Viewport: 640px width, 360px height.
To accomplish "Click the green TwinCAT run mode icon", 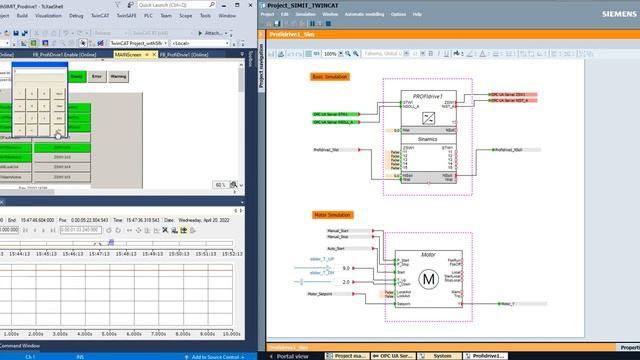I will click(33, 43).
